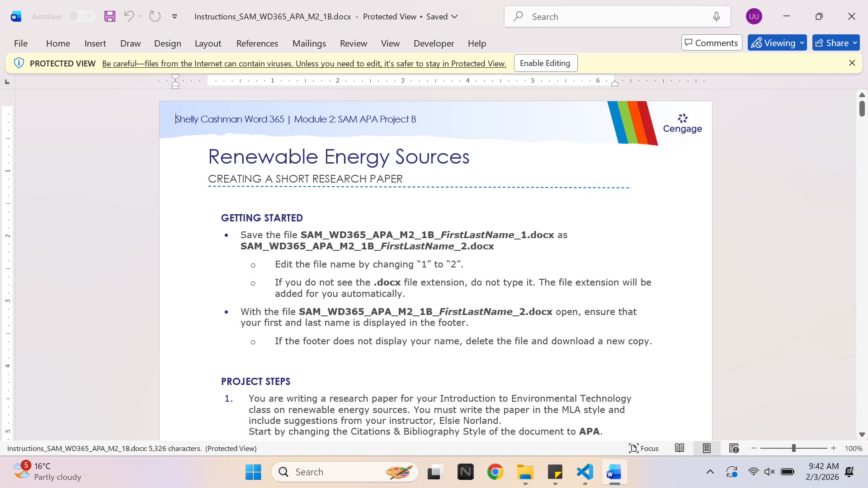Open Google Chrome from the taskbar
This screenshot has width=868, height=488.
click(x=495, y=472)
